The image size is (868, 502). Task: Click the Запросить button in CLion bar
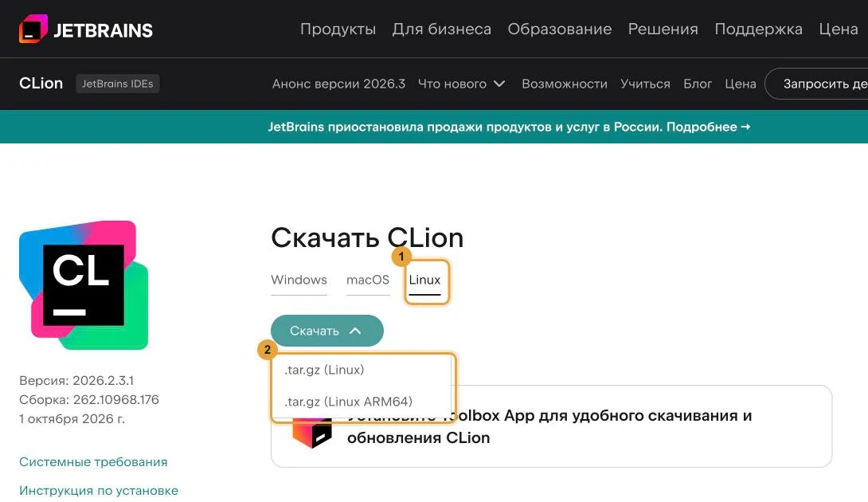(817, 84)
